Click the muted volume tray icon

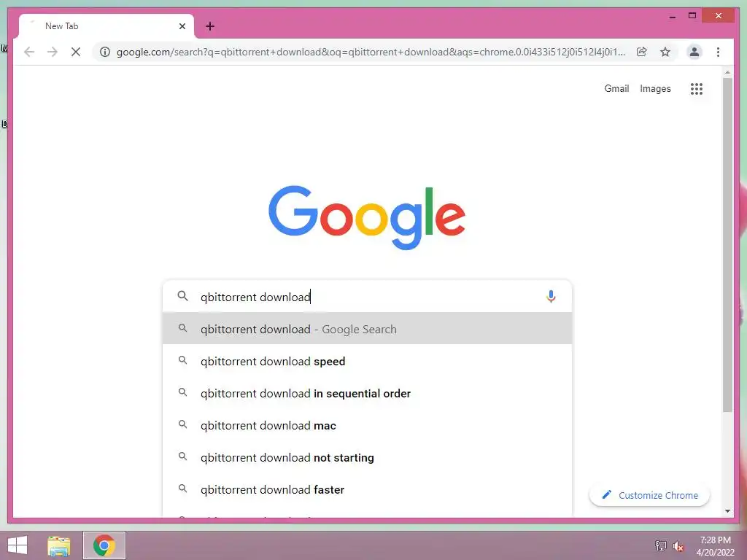[x=678, y=546]
